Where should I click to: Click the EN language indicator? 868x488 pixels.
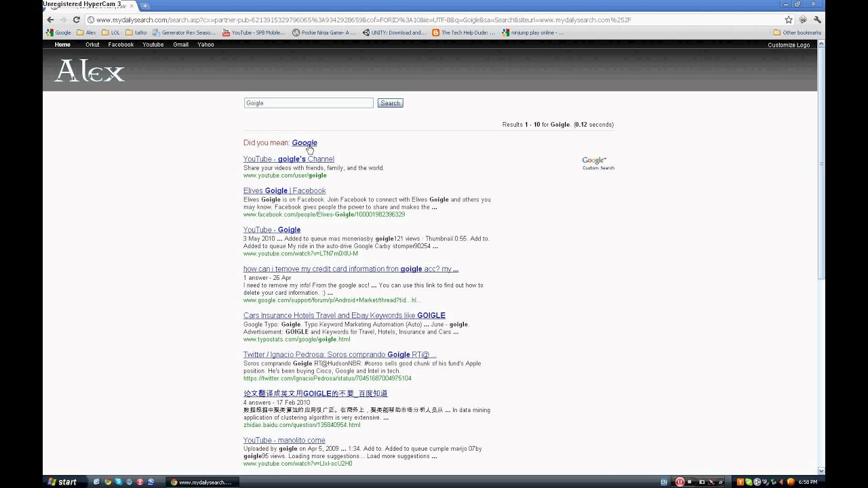click(x=664, y=482)
